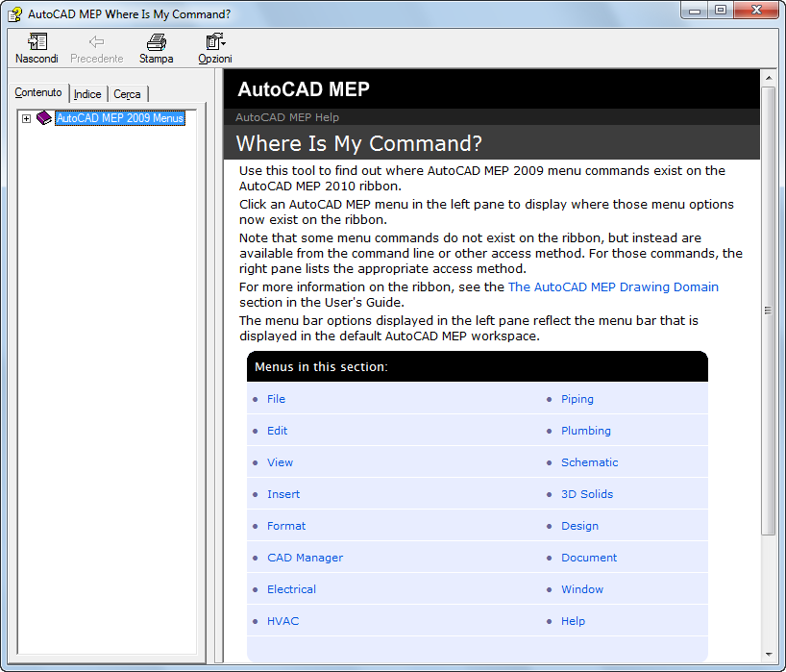Click the AutoCAD MEP Help breadcrumb text
Image resolution: width=786 pixels, height=672 pixels.
tap(287, 117)
